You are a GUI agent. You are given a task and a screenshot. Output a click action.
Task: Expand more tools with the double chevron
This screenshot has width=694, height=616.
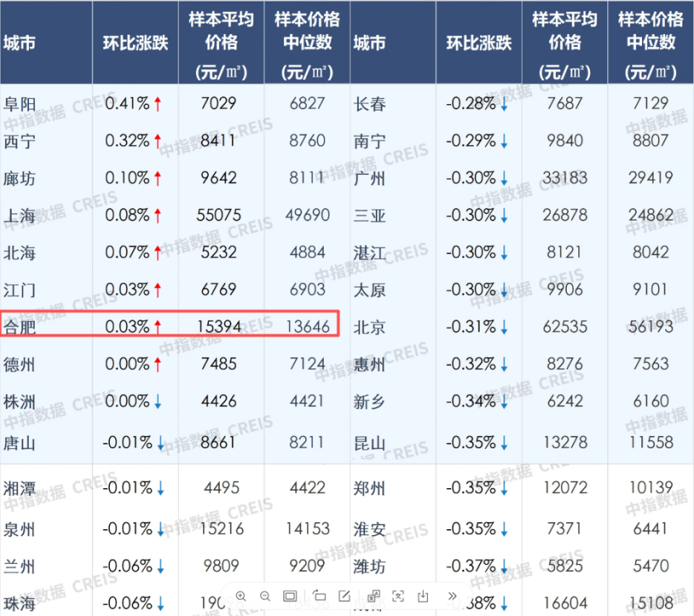point(452,596)
